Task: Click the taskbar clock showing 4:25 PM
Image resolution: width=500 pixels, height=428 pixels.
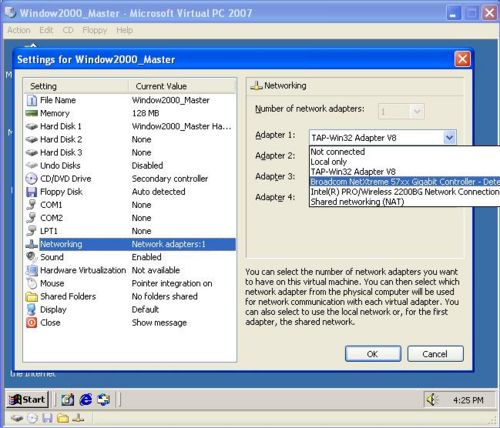Action: [468, 400]
